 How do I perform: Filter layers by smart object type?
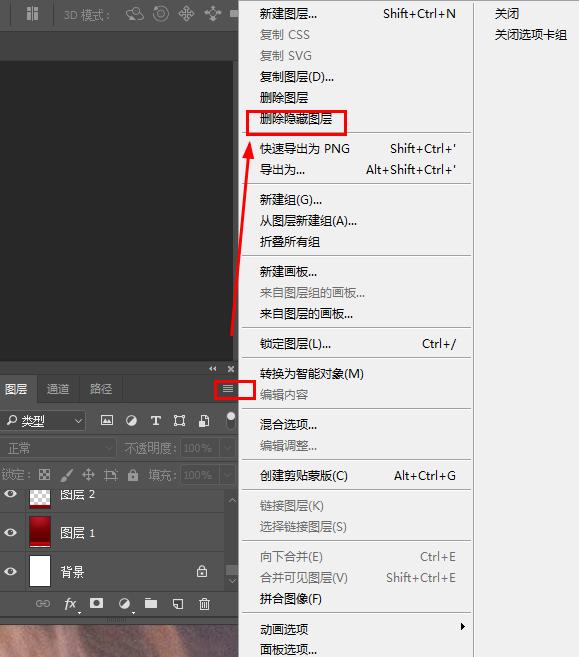(204, 420)
